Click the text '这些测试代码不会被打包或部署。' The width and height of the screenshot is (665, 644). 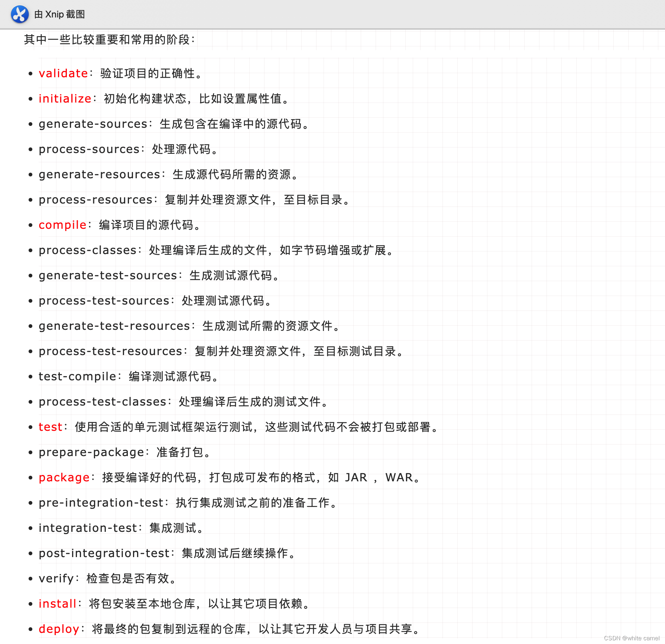point(352,427)
